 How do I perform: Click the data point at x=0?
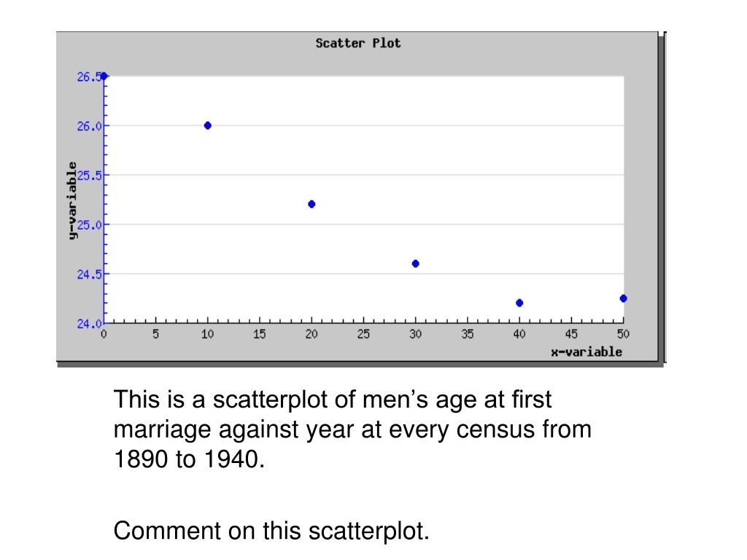(x=104, y=76)
